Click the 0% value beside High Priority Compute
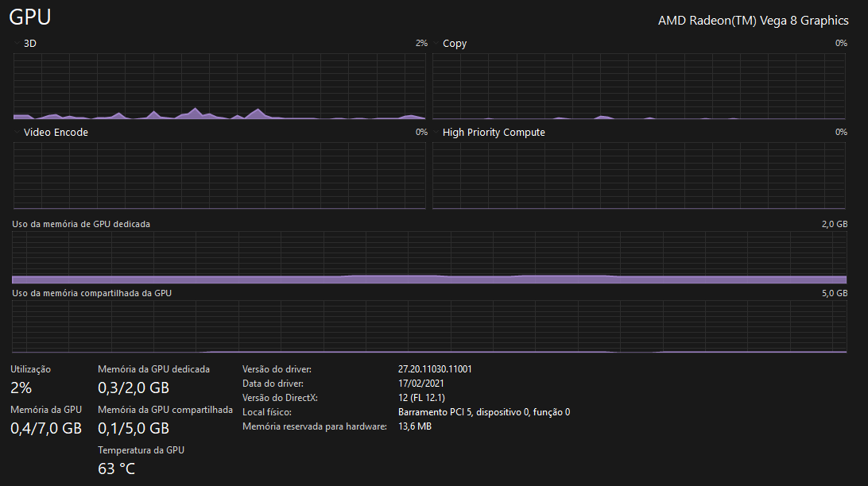868x486 pixels. [841, 132]
